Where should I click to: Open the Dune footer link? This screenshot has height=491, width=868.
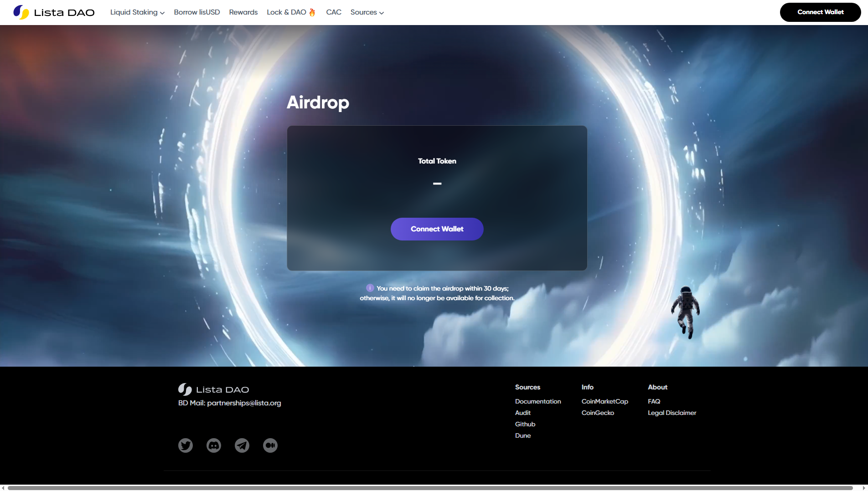(523, 435)
